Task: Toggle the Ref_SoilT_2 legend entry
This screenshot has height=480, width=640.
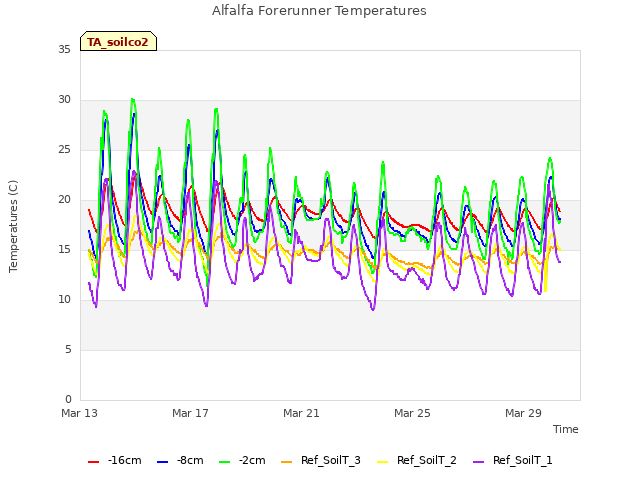Action: click(417, 460)
